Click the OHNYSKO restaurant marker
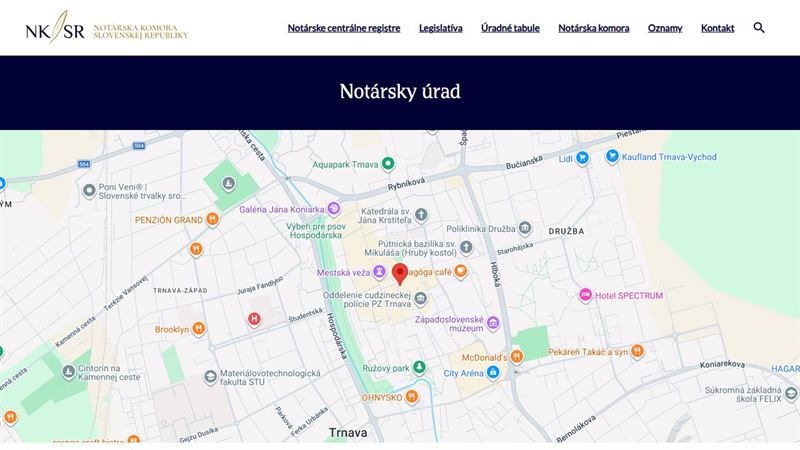Screen dimensions: 800x450 (x=412, y=396)
